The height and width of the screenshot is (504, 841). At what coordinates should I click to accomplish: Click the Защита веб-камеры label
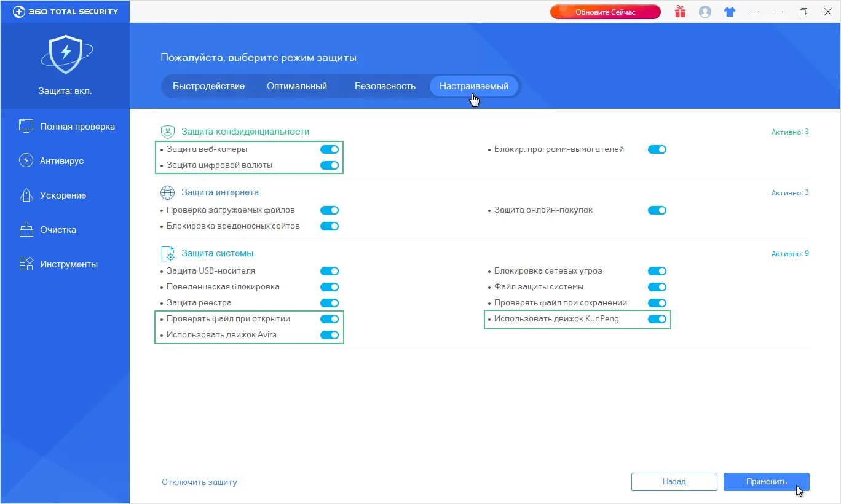[207, 149]
